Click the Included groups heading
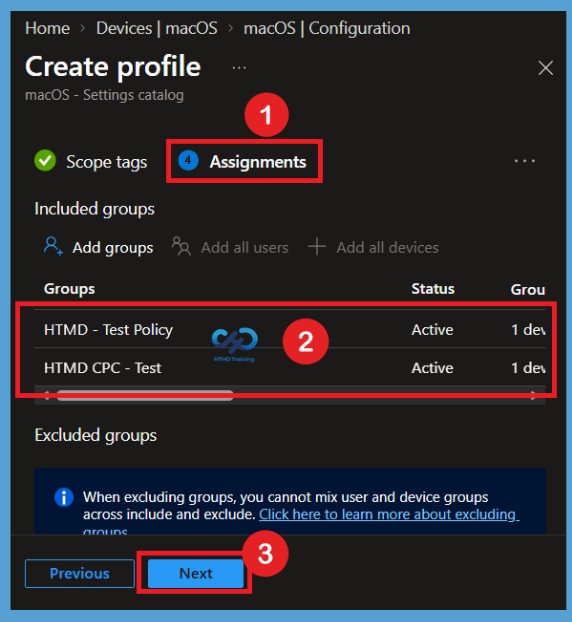The width and height of the screenshot is (572, 622). pyautogui.click(x=94, y=209)
